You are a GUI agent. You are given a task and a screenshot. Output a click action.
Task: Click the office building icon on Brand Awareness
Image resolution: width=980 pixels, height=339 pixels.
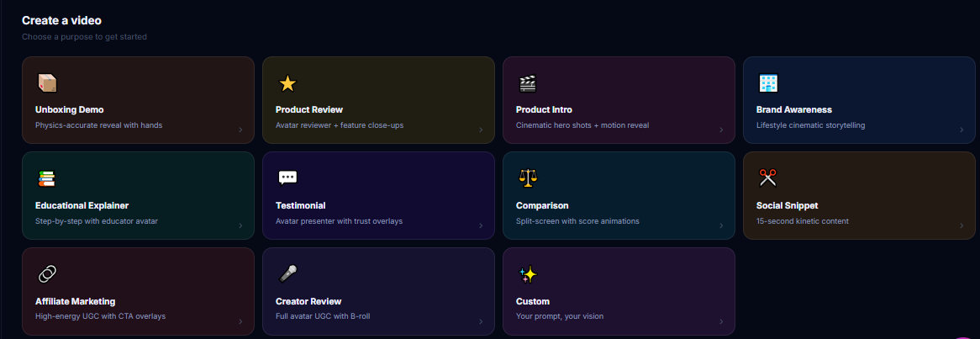pyautogui.click(x=767, y=83)
